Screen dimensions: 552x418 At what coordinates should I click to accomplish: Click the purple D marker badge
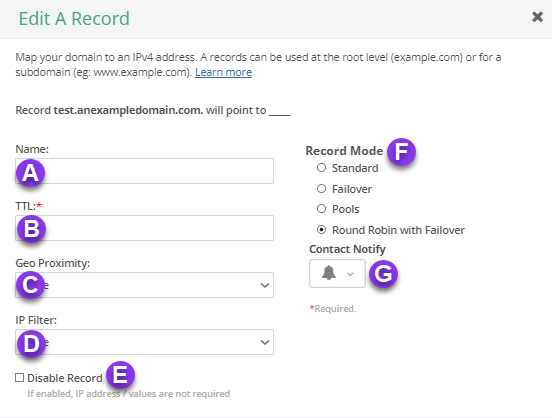[x=31, y=343]
